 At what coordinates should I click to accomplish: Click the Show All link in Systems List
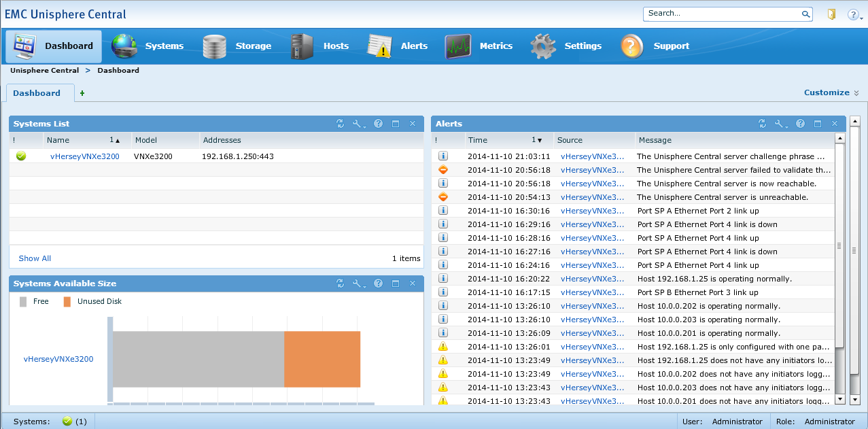[34, 258]
